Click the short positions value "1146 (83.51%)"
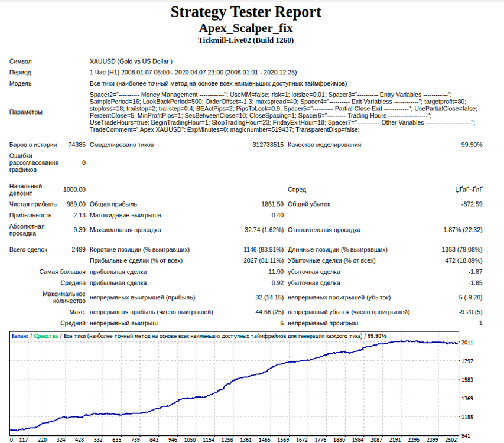Viewport: 504px width, 443px height. [x=264, y=250]
